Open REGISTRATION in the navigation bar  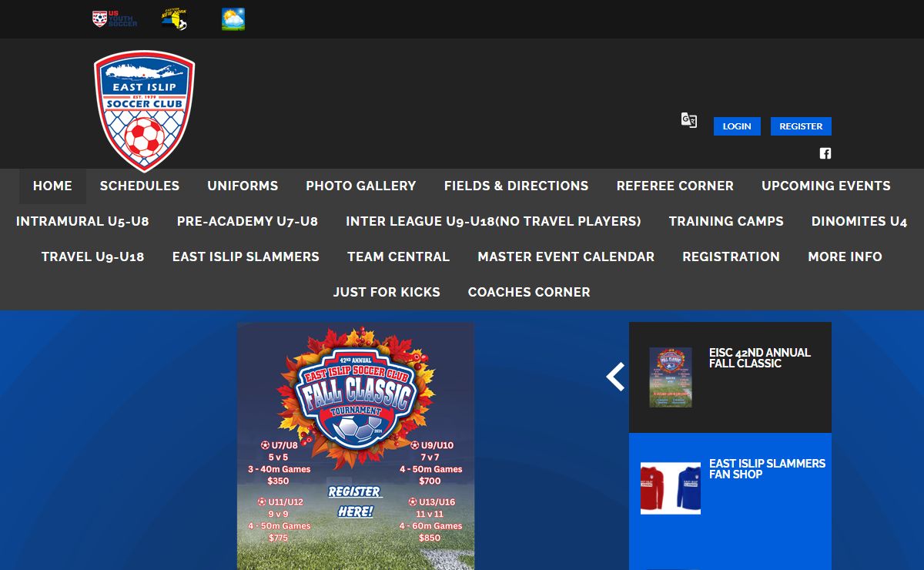click(731, 256)
